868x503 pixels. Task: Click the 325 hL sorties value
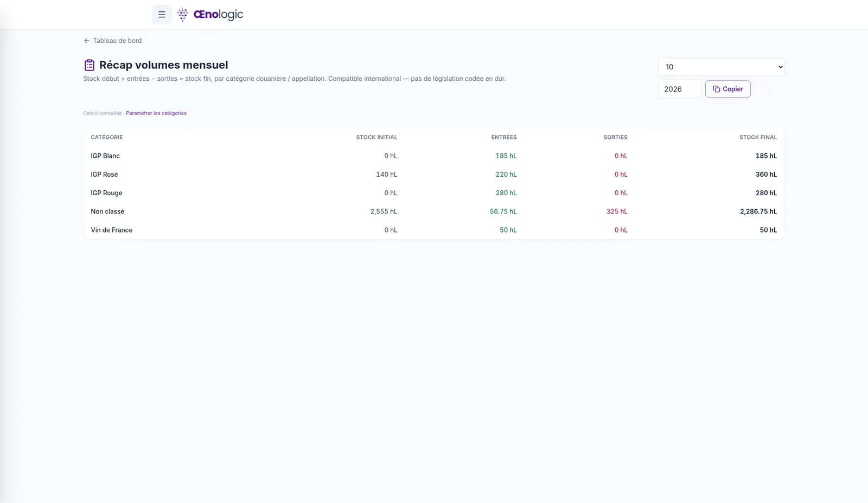click(617, 211)
